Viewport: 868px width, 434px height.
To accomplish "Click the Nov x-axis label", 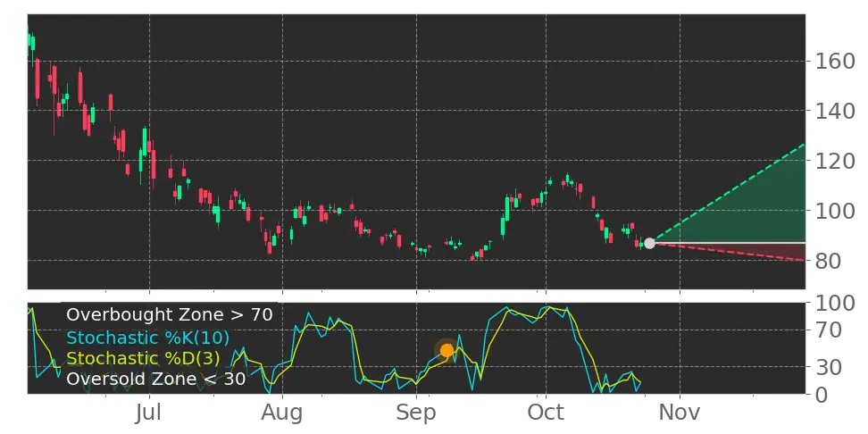I will [680, 413].
